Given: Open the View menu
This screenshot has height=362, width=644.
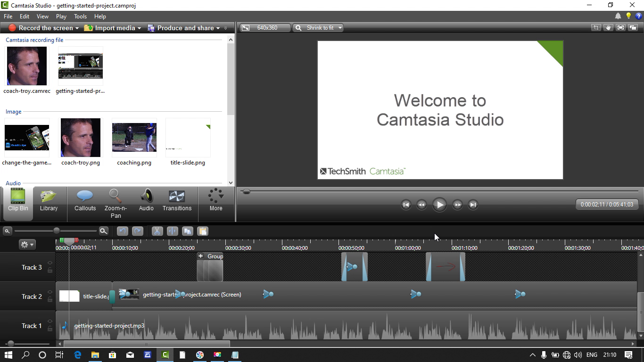Looking at the screenshot, I should click(42, 16).
